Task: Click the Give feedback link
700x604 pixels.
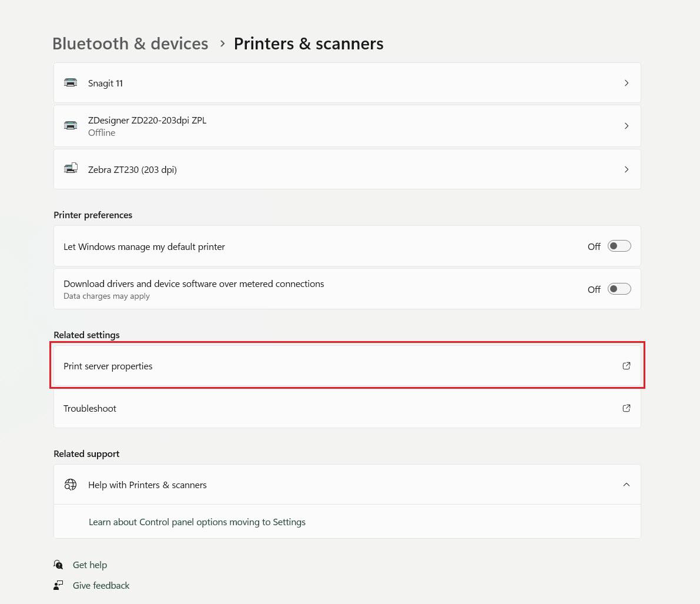Action: [x=101, y=585]
